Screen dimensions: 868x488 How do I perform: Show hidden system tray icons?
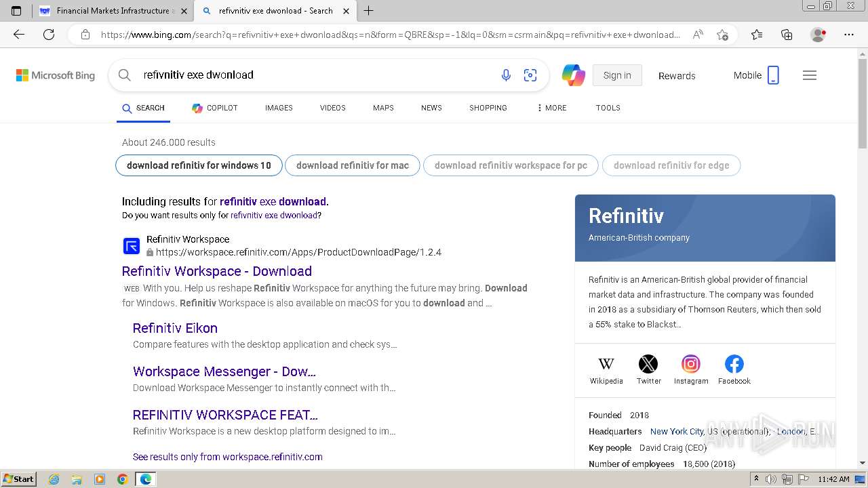(757, 479)
